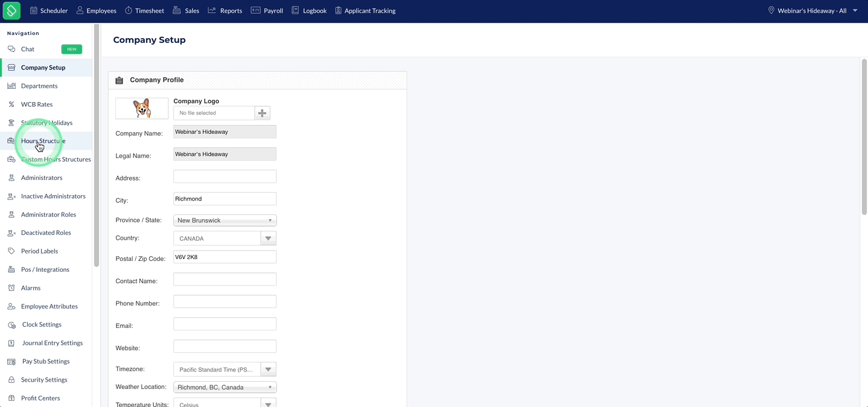Click the No file selected field
Image resolution: width=868 pixels, height=407 pixels.
pos(214,113)
